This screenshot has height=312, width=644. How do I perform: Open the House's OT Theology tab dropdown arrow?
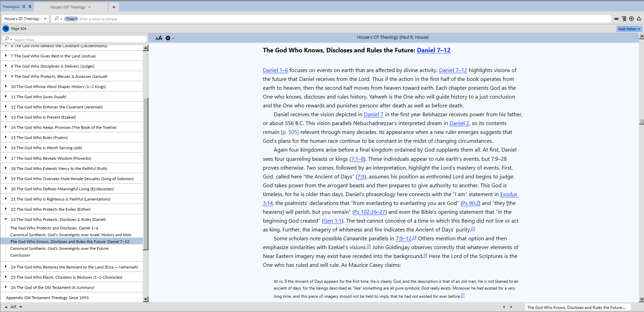tap(89, 7)
